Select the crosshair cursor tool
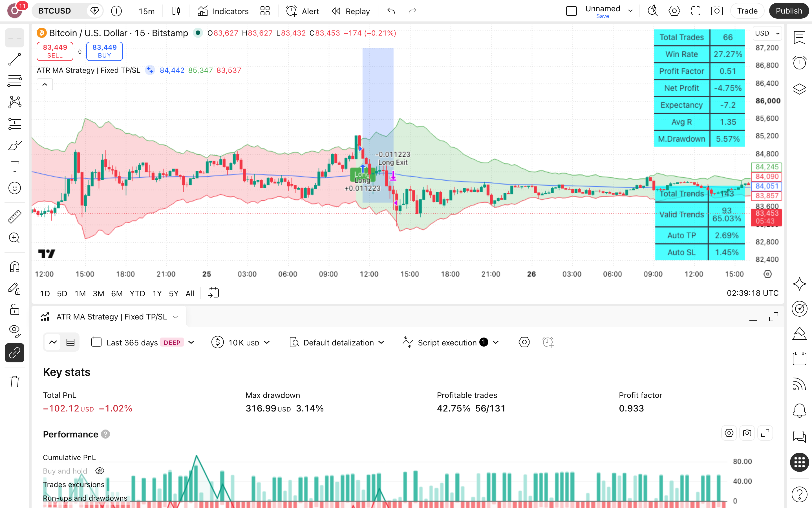Screen dimensions: 812x508 (14, 38)
